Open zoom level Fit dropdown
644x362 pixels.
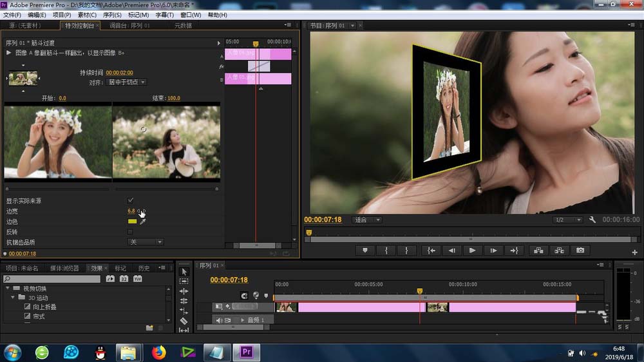point(367,220)
